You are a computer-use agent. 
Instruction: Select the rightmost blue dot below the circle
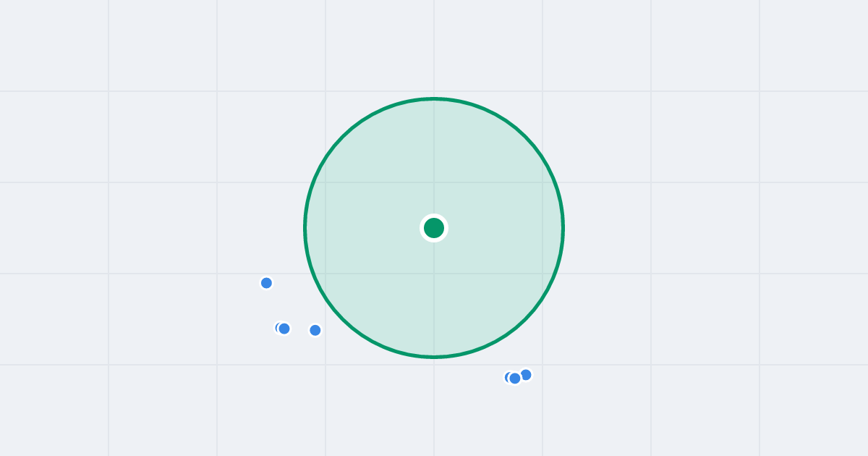(x=526, y=374)
